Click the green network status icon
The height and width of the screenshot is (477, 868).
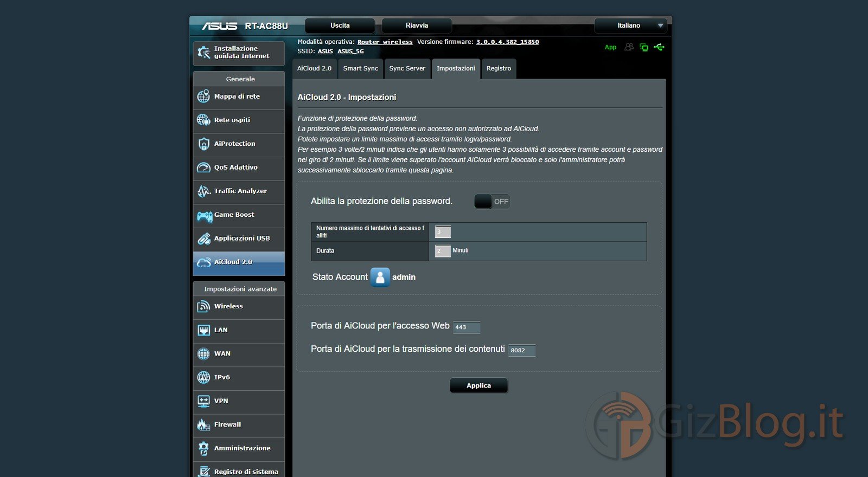tap(644, 47)
